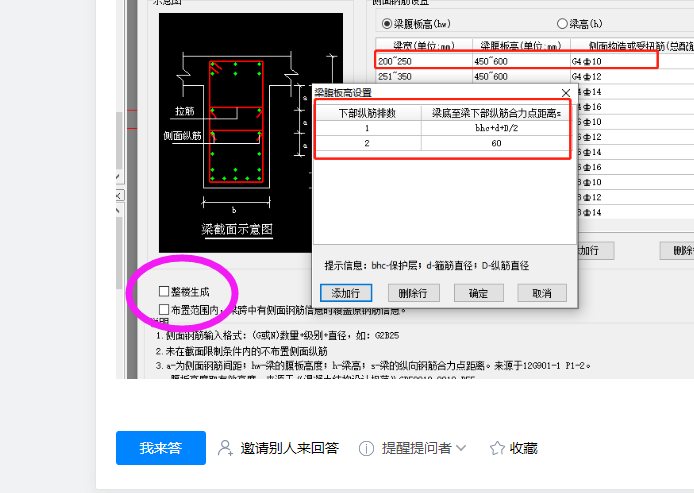Click the person icon beside 邀请别人来回答
The image size is (694, 493).
(x=225, y=448)
